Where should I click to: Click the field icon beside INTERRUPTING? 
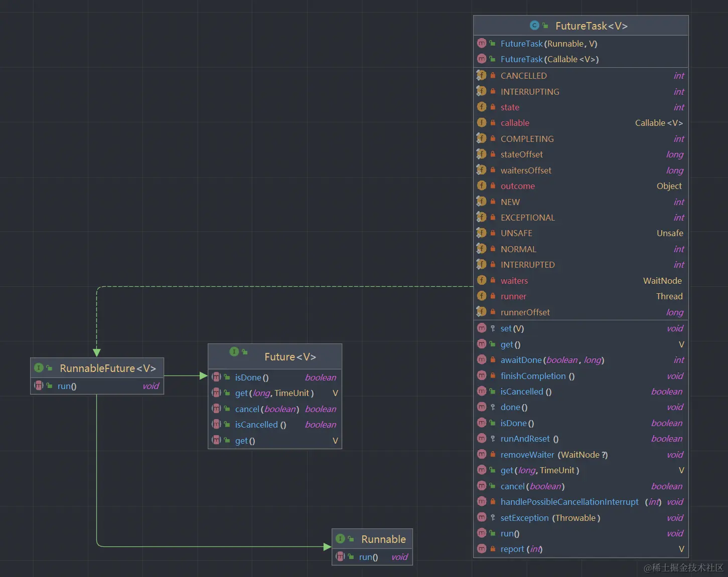click(482, 91)
